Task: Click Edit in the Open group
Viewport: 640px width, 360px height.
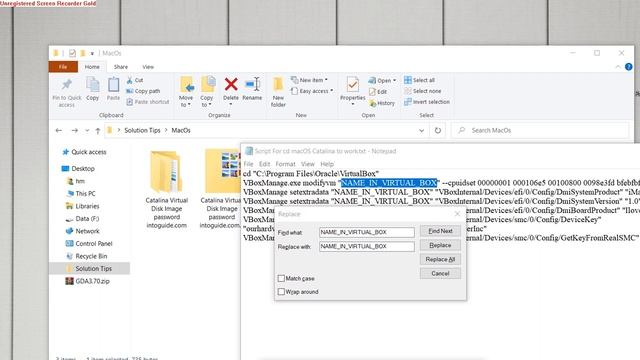Action: point(378,92)
